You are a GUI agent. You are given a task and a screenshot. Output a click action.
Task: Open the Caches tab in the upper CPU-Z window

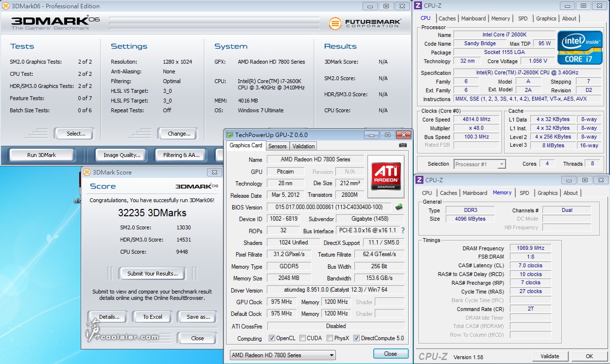447,18
